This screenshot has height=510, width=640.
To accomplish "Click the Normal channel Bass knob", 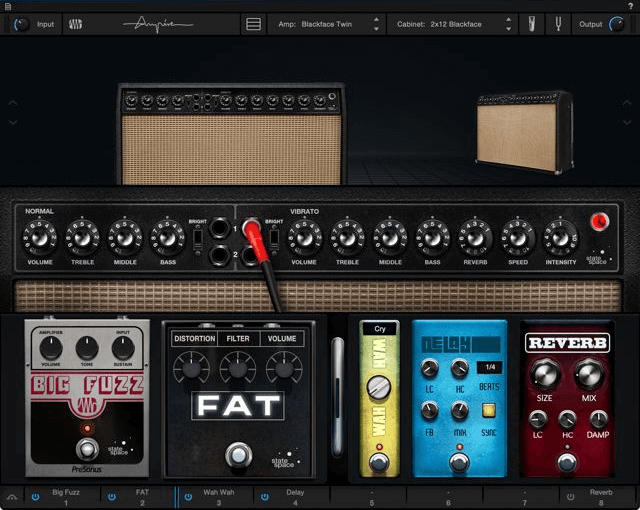I will coord(168,238).
